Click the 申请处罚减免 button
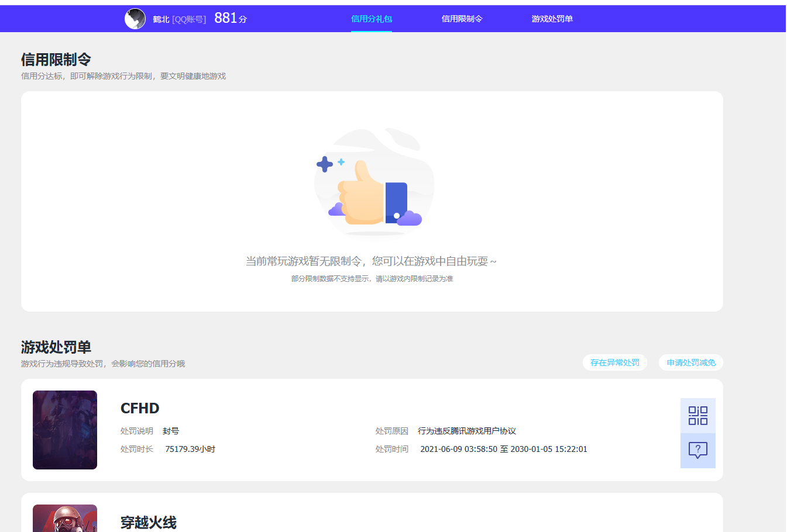787x532 pixels. (690, 362)
